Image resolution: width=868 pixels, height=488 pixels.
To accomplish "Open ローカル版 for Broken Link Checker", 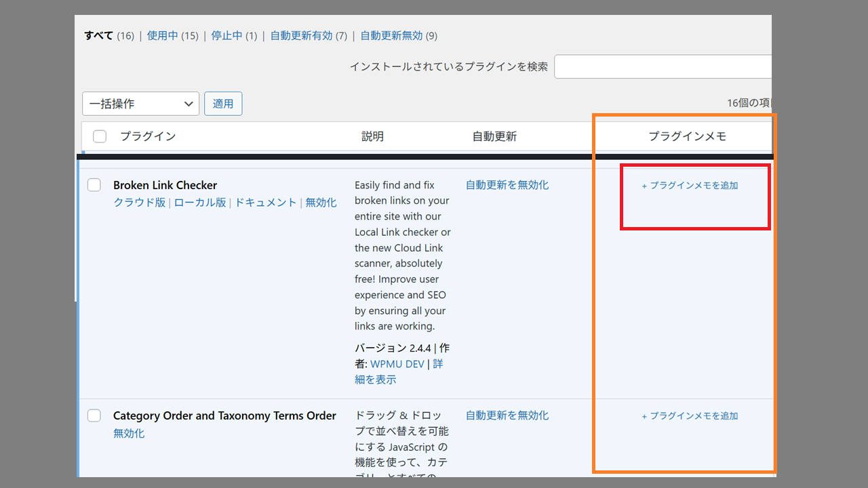I will point(200,202).
